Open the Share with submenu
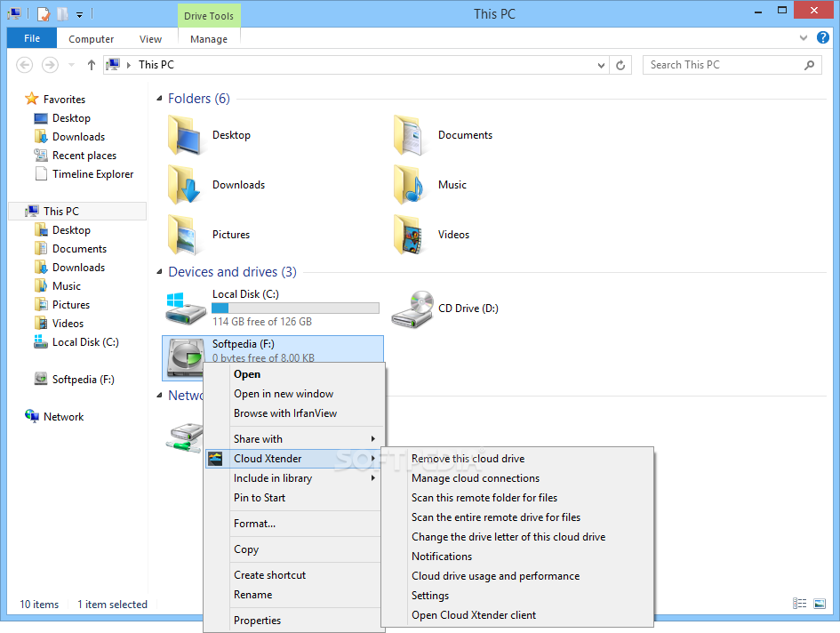Screen dimensions: 840x633 pos(294,439)
